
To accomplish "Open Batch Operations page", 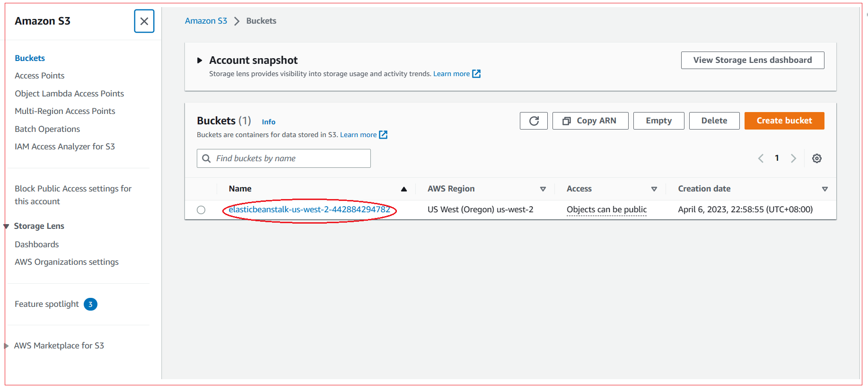I will point(47,129).
